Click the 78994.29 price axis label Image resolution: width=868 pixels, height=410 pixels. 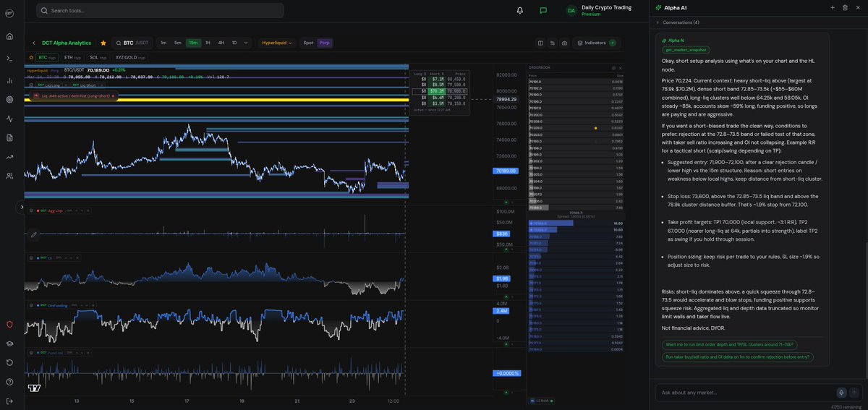coord(506,99)
